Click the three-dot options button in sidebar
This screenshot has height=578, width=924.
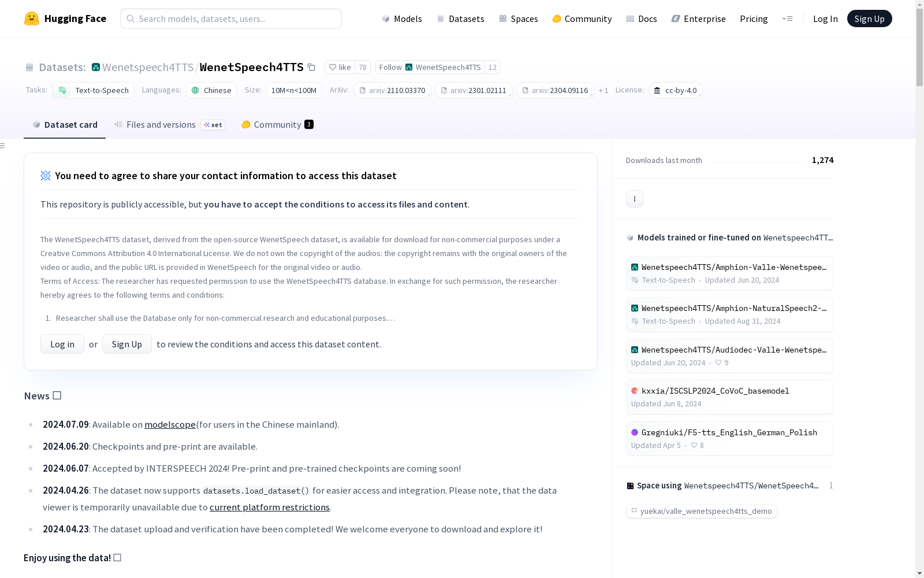(x=635, y=199)
